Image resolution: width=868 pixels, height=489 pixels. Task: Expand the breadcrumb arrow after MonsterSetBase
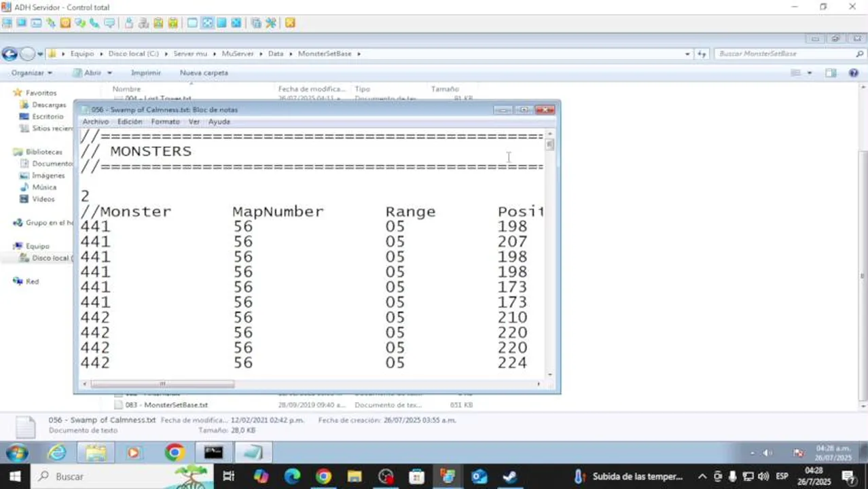tap(359, 54)
